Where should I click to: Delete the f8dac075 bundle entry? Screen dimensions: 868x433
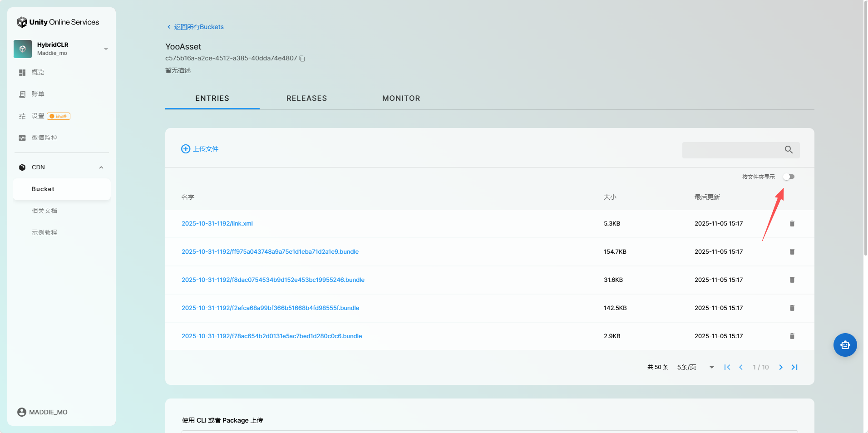coord(792,280)
